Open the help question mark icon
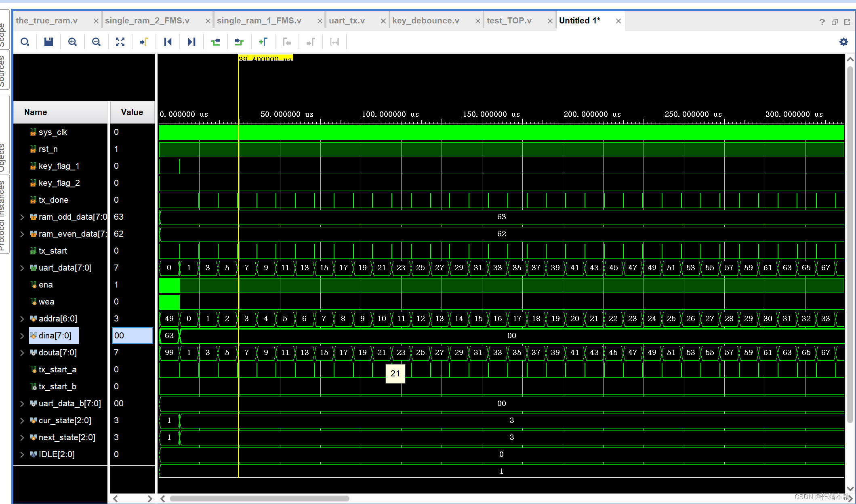856x504 pixels. (822, 22)
